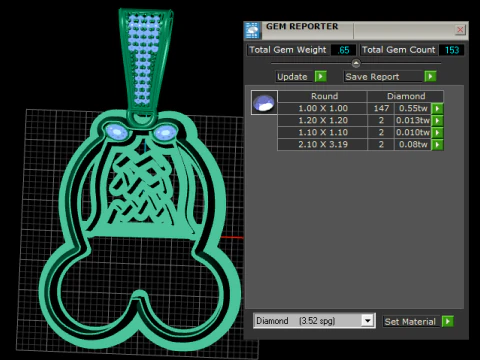Screen dimensions: 480x360
Task: Select the right oval gem on the pendant
Action: point(165,133)
